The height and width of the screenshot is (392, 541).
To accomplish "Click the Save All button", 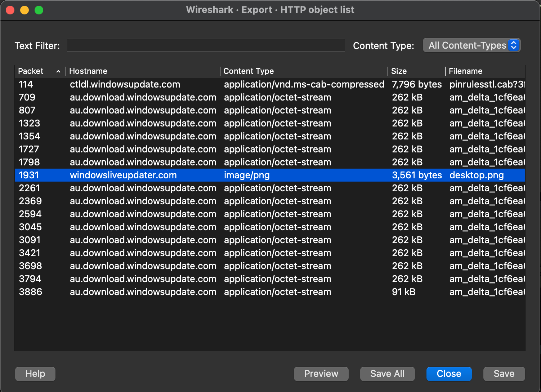I will tap(388, 374).
